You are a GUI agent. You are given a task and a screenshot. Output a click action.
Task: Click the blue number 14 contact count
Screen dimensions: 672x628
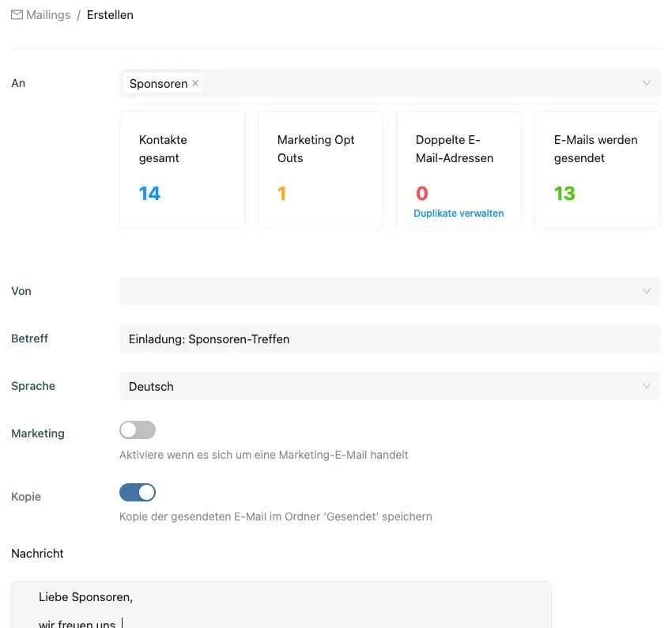coord(149,194)
